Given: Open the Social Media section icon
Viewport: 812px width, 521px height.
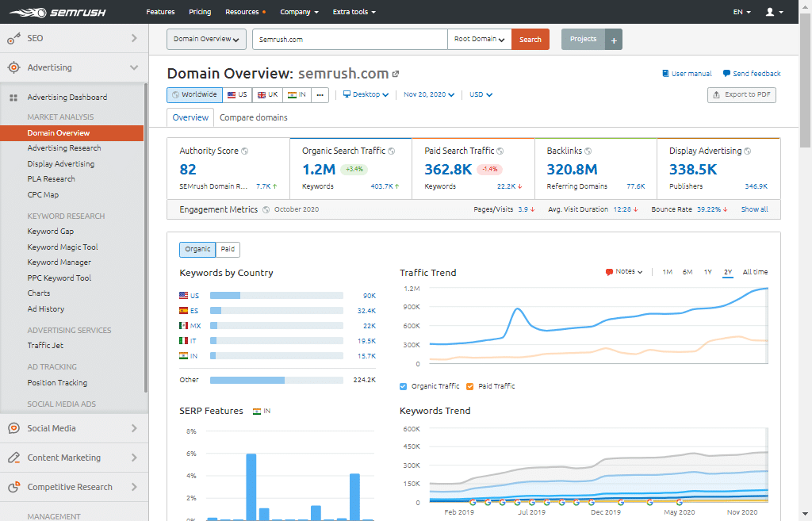Looking at the screenshot, I should tap(13, 428).
